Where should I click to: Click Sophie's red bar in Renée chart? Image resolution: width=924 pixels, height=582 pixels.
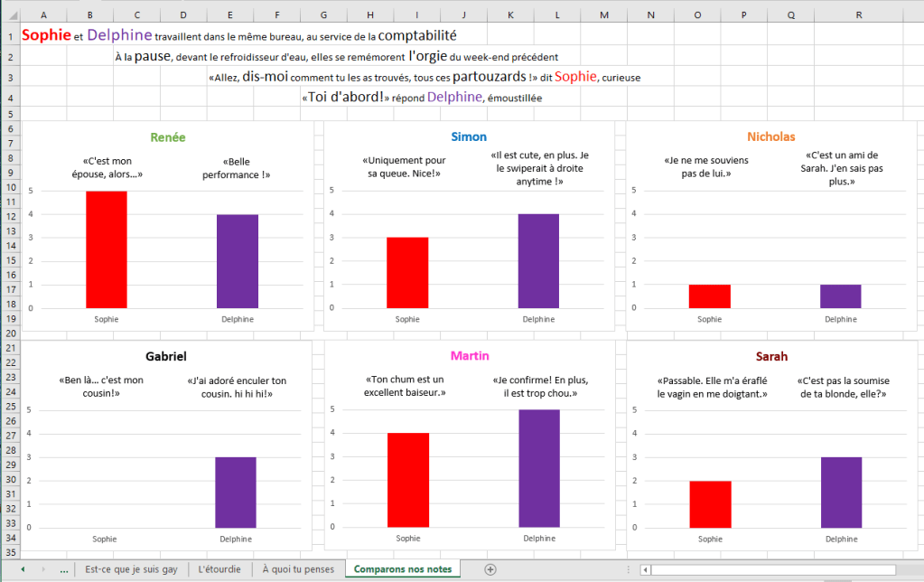click(107, 249)
